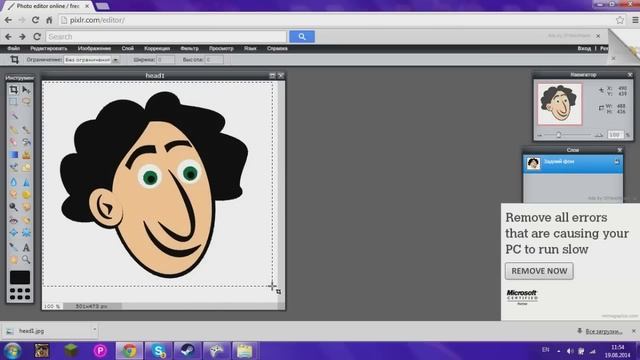
Task: Select the Crop tool in the toolbox
Action: coord(13,90)
